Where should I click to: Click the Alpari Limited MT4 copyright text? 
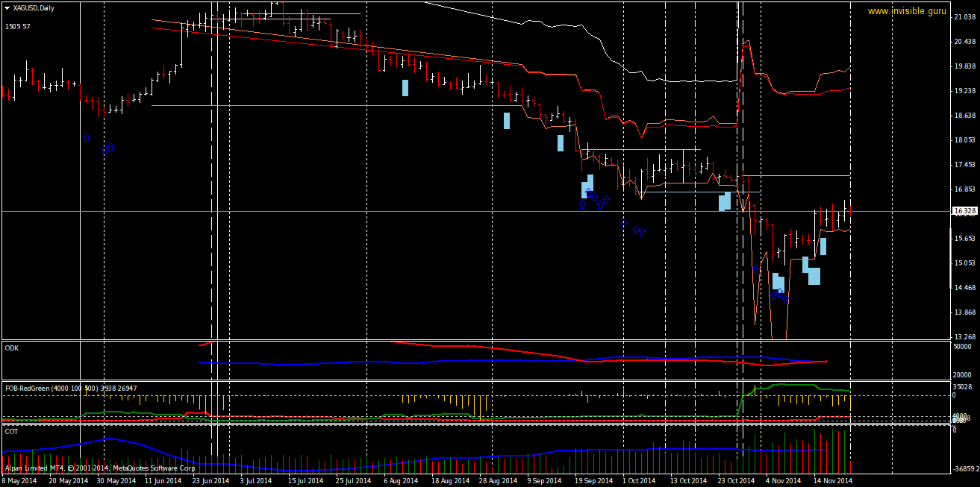point(99,468)
